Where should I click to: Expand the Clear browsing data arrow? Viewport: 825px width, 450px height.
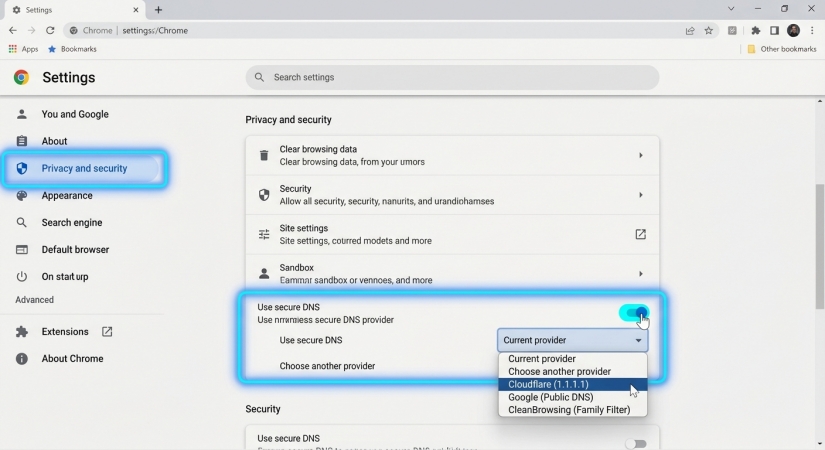tap(640, 155)
